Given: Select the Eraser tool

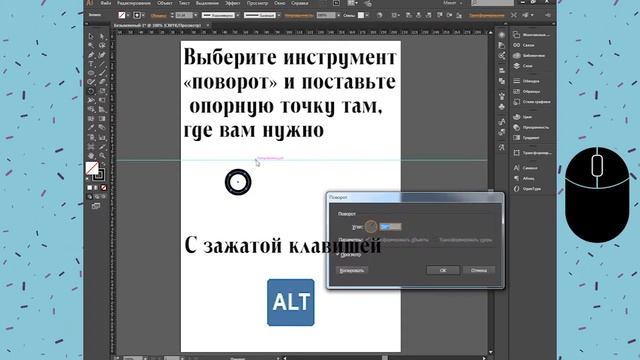Looking at the screenshot, I should coord(102,82).
